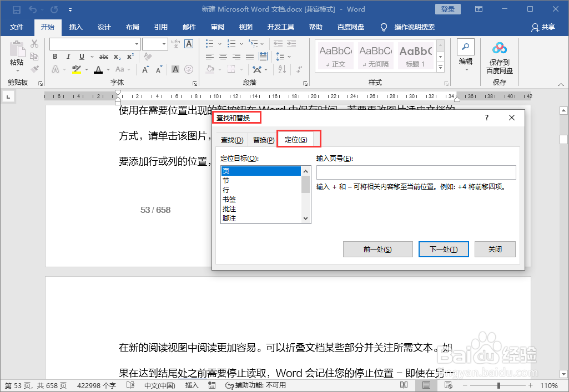Select the italic formatting icon
Image resolution: width=569 pixels, height=392 pixels.
[x=68, y=57]
